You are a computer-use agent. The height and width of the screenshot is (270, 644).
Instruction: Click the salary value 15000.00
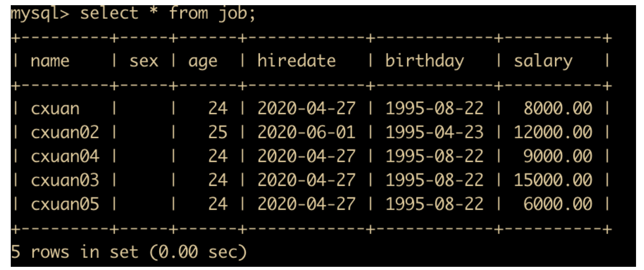click(553, 180)
